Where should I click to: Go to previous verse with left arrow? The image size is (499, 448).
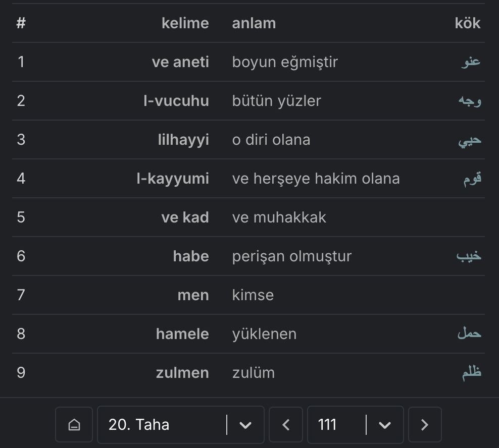click(286, 424)
